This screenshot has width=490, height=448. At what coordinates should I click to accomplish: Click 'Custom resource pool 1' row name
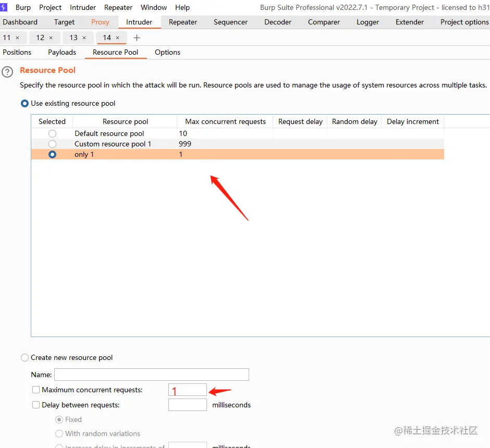pyautogui.click(x=113, y=144)
